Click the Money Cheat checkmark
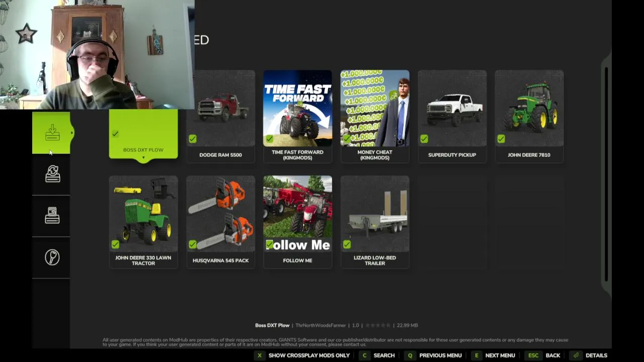 347,139
